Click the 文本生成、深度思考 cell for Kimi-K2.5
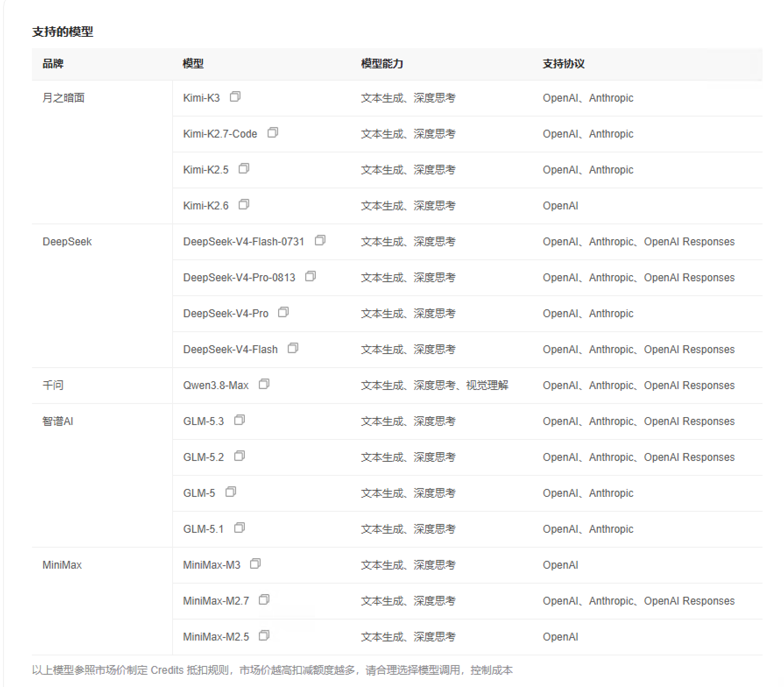The height and width of the screenshot is (687, 784). [408, 170]
